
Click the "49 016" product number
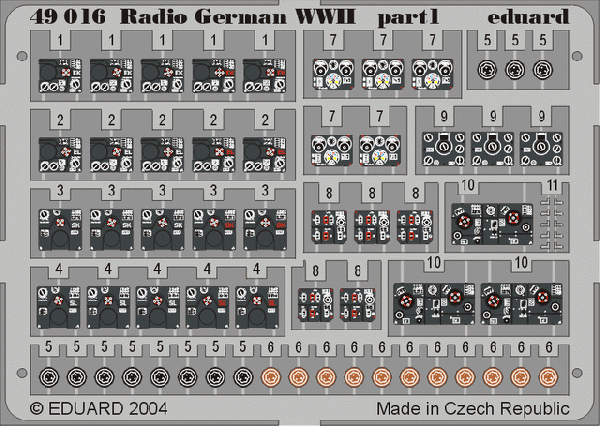point(67,17)
